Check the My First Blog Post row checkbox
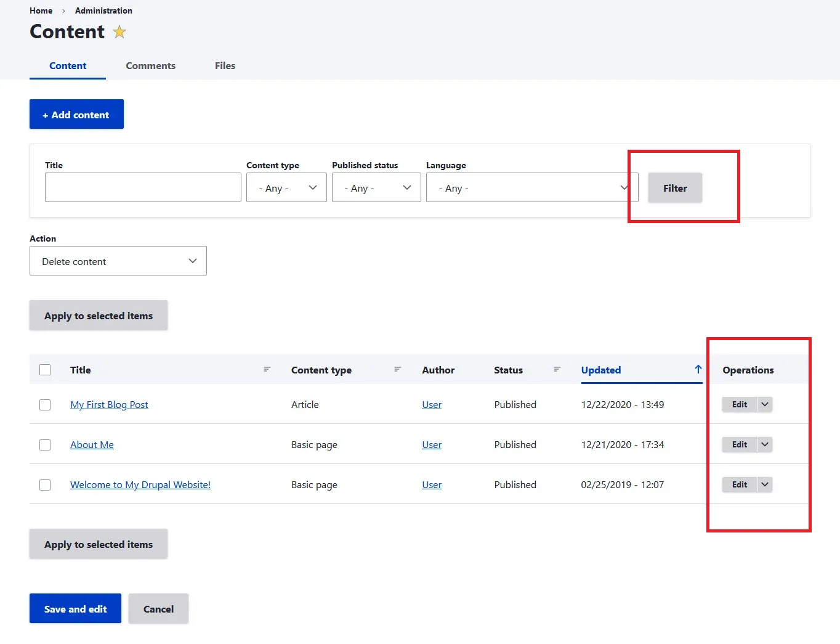This screenshot has width=840, height=644. (x=45, y=405)
